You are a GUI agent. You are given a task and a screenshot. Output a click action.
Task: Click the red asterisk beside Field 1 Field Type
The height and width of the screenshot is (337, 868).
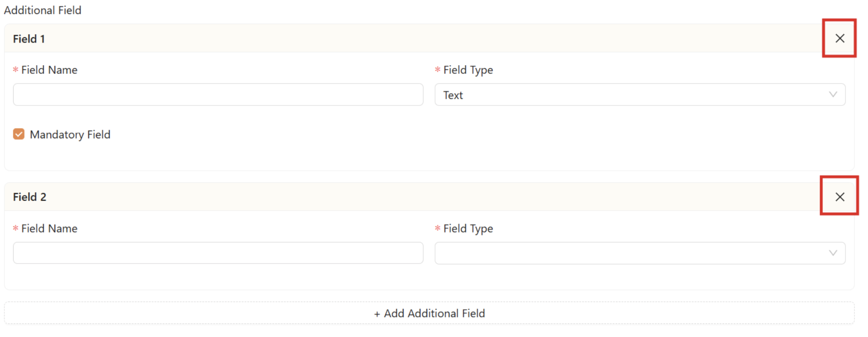437,70
